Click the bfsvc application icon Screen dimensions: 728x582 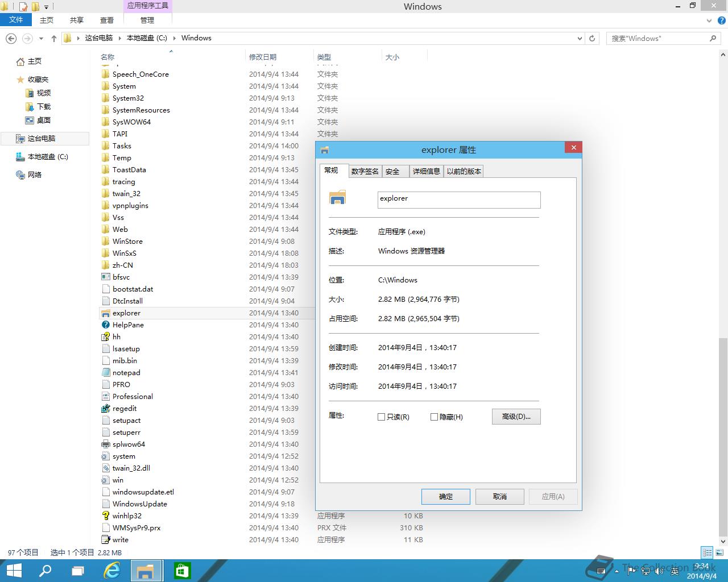click(105, 277)
